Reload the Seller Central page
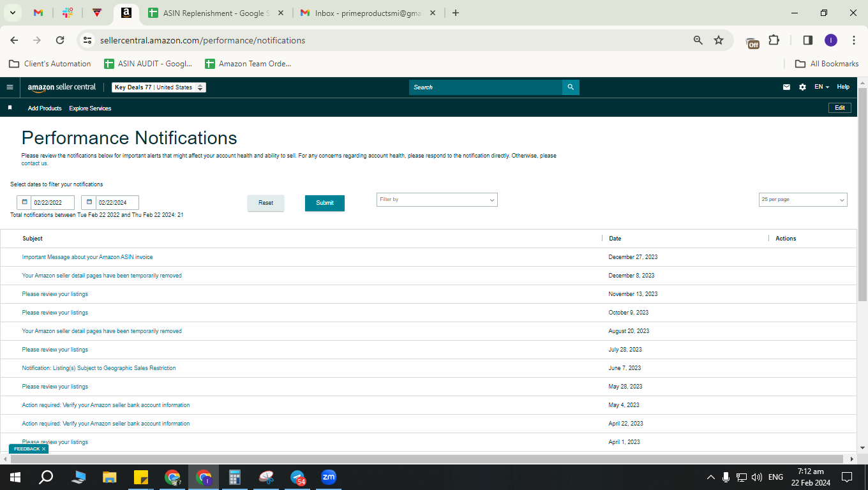Image resolution: width=868 pixels, height=490 pixels. pyautogui.click(x=60, y=40)
